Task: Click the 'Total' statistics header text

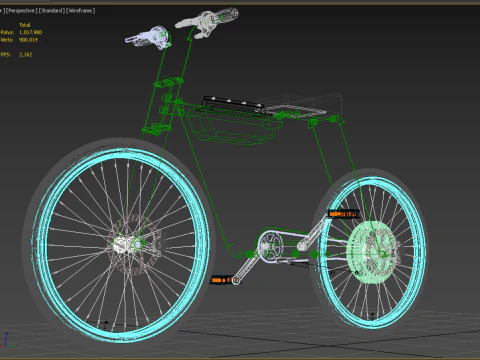Action: coord(25,25)
